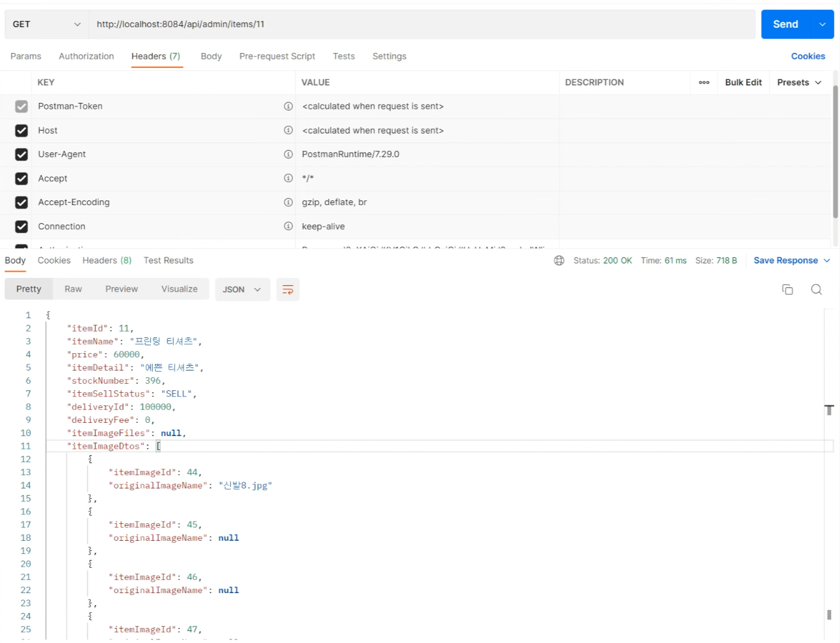
Task: Click the info icon next to Postman-Token
Action: point(288,106)
